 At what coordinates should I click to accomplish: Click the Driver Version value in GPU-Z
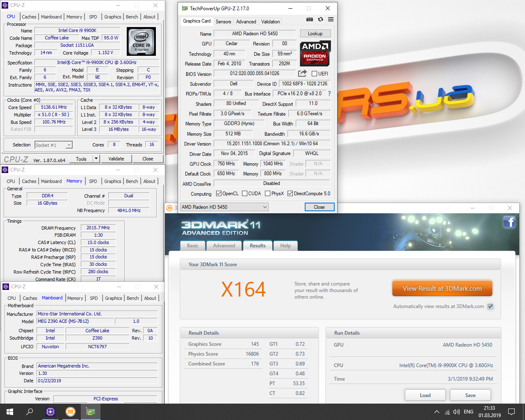(x=272, y=144)
